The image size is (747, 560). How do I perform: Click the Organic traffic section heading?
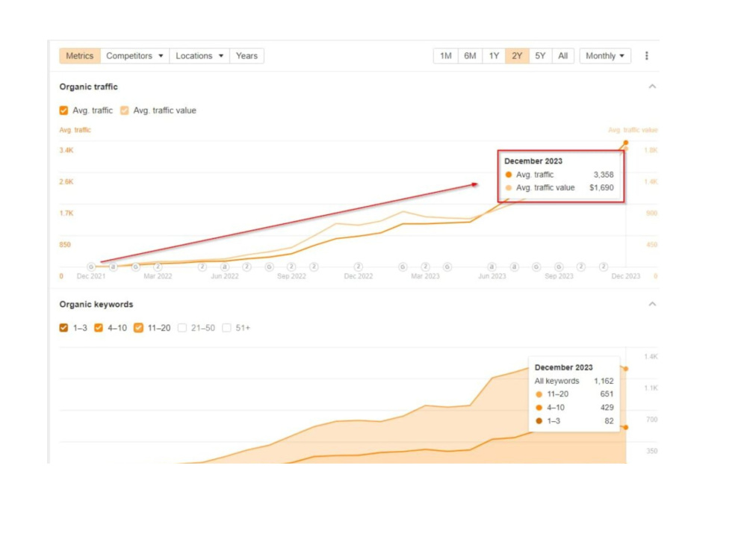(x=89, y=87)
